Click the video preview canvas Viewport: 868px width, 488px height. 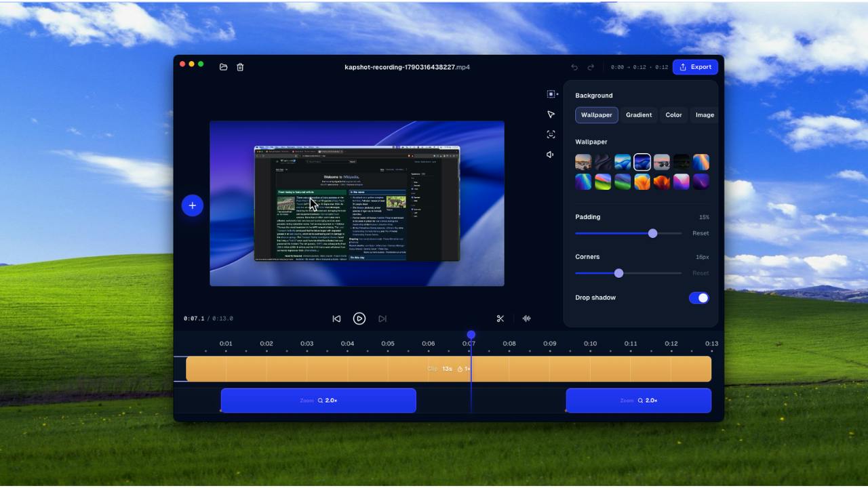(x=357, y=203)
